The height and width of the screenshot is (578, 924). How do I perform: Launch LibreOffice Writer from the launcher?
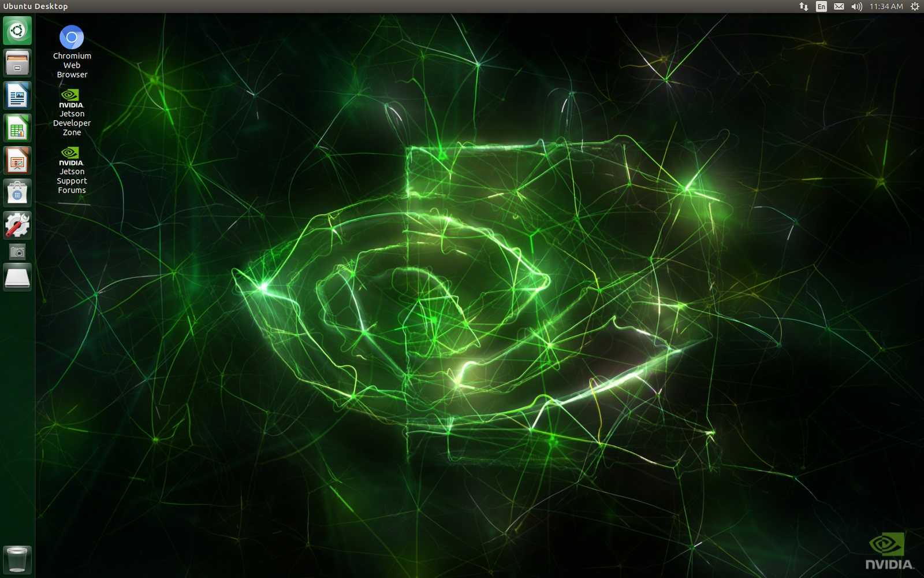(17, 95)
